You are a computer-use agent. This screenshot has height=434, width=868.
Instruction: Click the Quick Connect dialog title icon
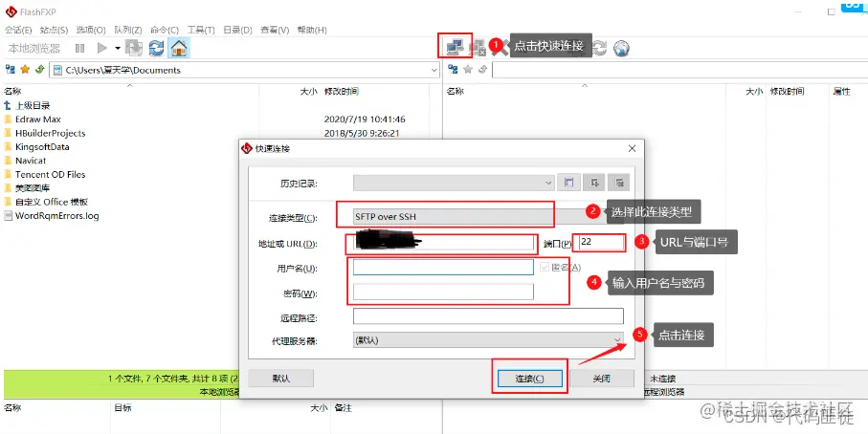click(x=247, y=148)
